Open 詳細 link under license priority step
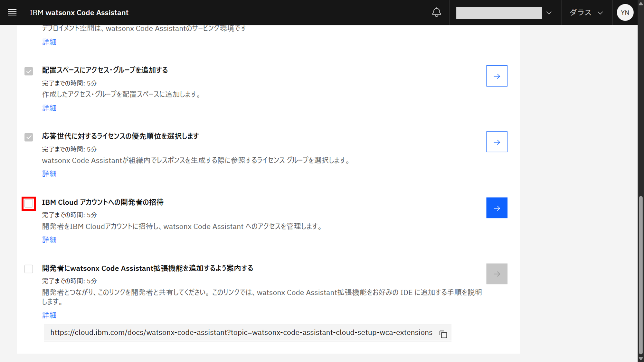 (49, 174)
